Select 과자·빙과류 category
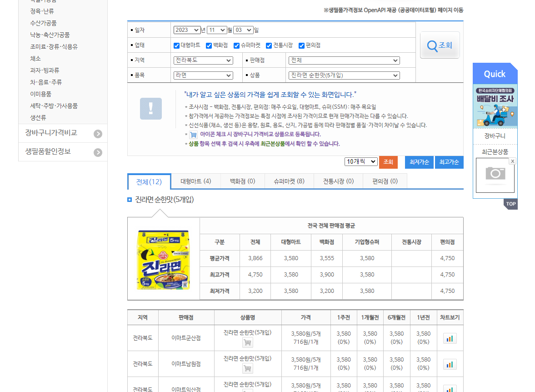535x392 pixels. tap(45, 70)
